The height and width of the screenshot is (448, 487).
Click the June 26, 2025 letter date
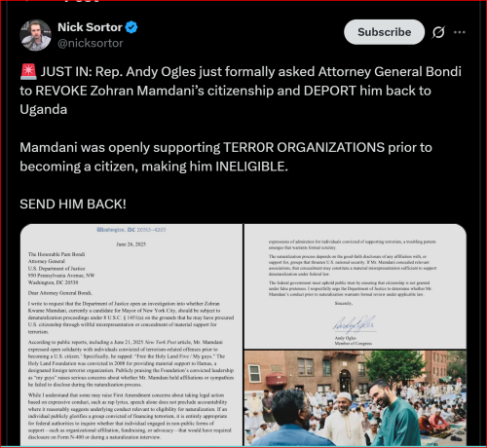tap(131, 244)
